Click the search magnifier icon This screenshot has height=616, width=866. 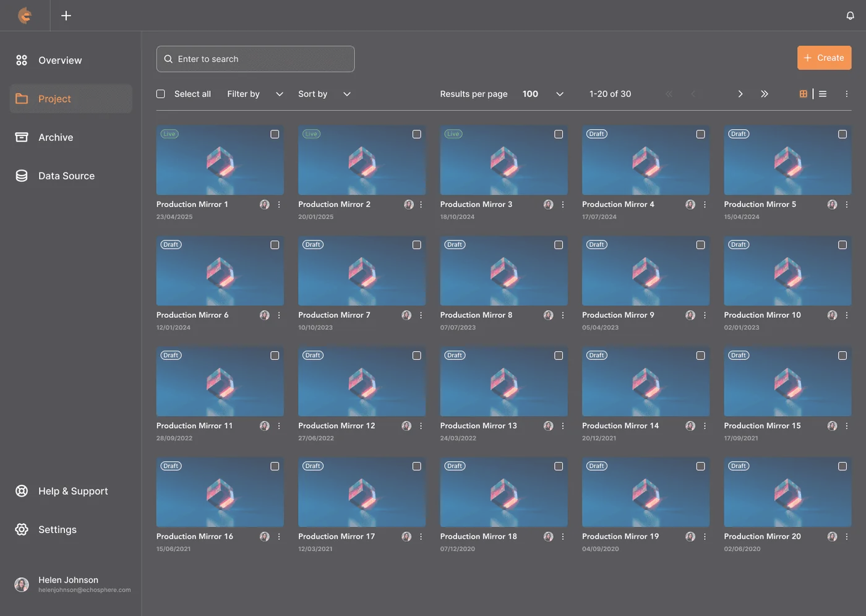coord(168,59)
